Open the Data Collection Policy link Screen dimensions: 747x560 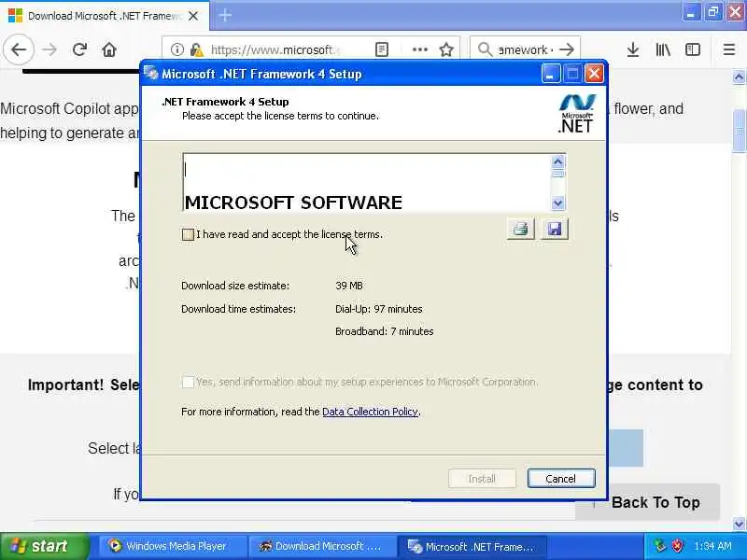point(370,412)
